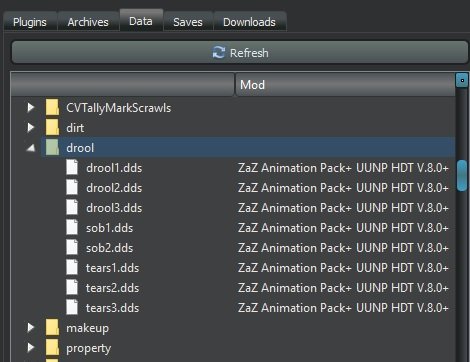The height and width of the screenshot is (362, 470).
Task: Click the mod name next to tears1.dds
Action: tap(343, 268)
